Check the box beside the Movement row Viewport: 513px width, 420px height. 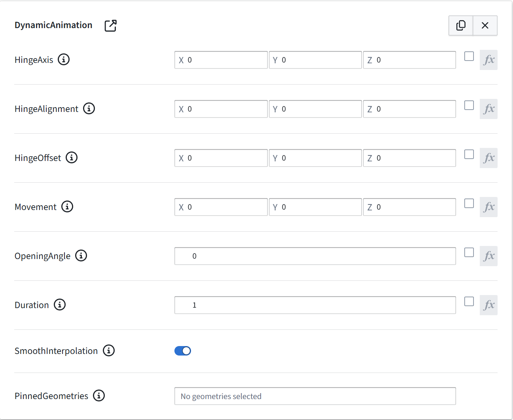tap(469, 203)
